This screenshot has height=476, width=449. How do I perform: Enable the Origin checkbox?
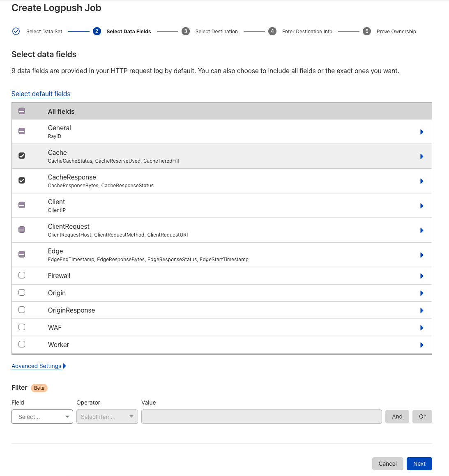point(21,292)
